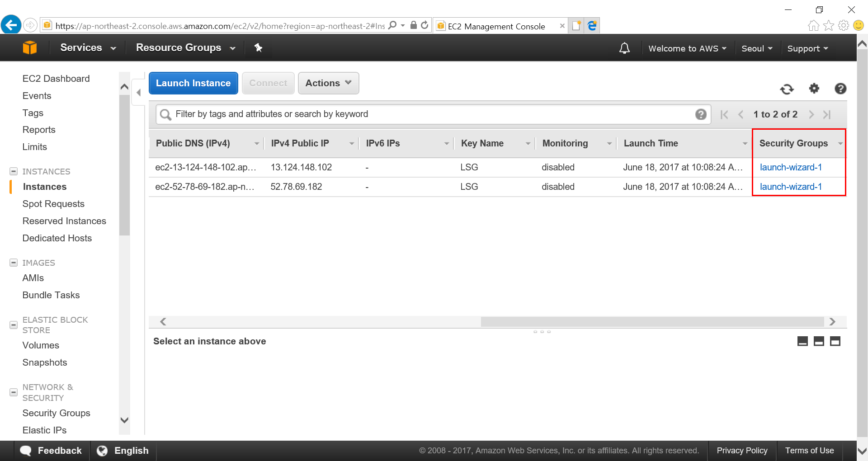Open Volumes under Elastic Block Store
868x461 pixels.
click(x=41, y=345)
